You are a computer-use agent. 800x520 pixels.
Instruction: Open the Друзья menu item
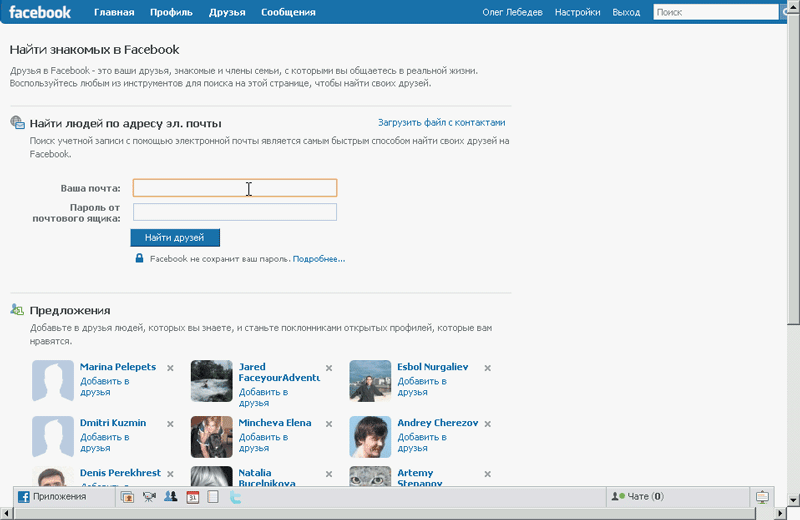pyautogui.click(x=227, y=12)
